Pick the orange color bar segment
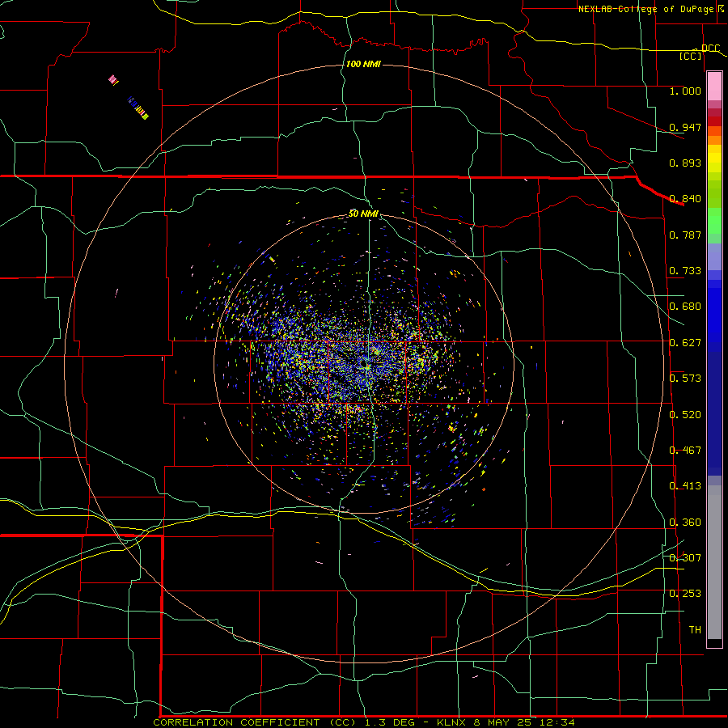The image size is (728, 728). click(x=714, y=140)
